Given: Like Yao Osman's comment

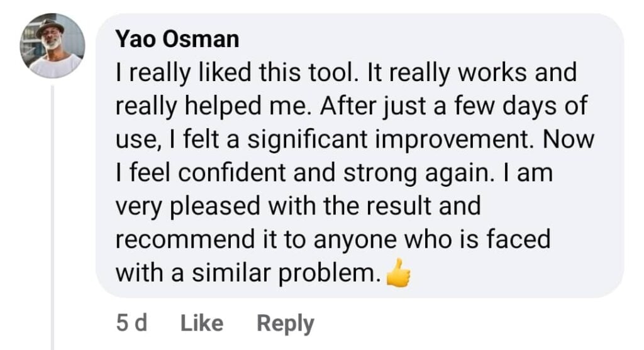Looking at the screenshot, I should point(202,323).
